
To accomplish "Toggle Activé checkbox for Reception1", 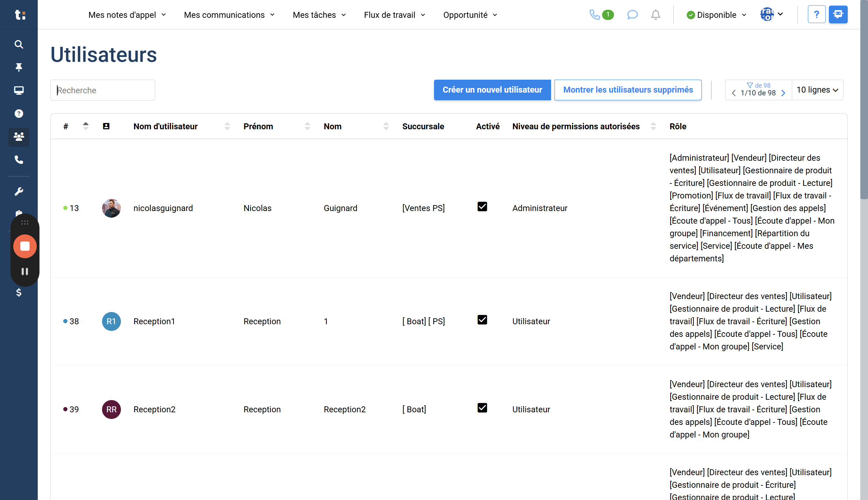I will pyautogui.click(x=482, y=320).
